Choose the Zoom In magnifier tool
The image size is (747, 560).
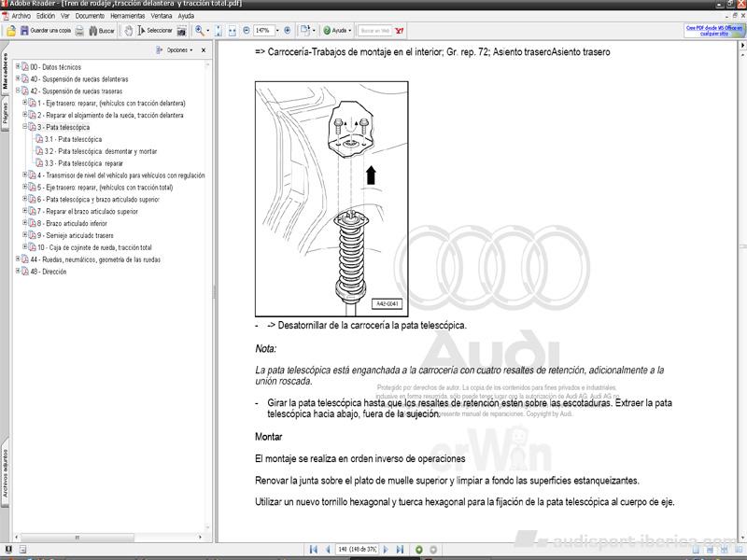tap(200, 31)
